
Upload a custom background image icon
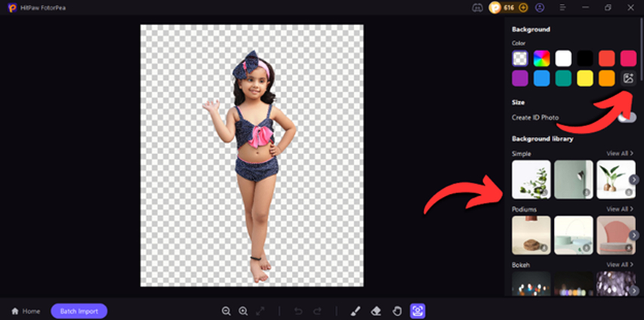[x=628, y=78]
